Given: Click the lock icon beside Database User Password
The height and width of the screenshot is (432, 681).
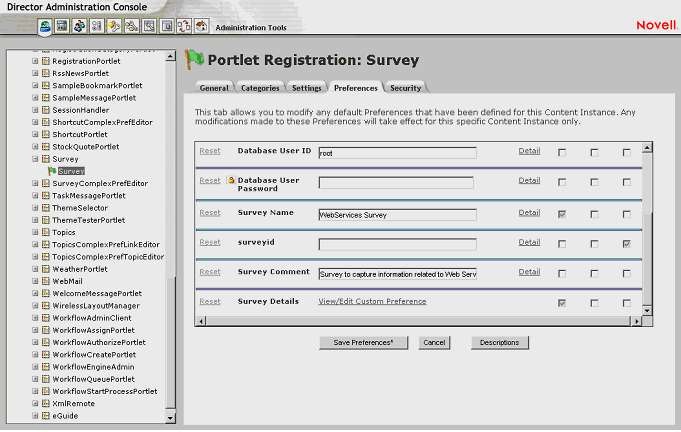Looking at the screenshot, I should click(x=231, y=180).
